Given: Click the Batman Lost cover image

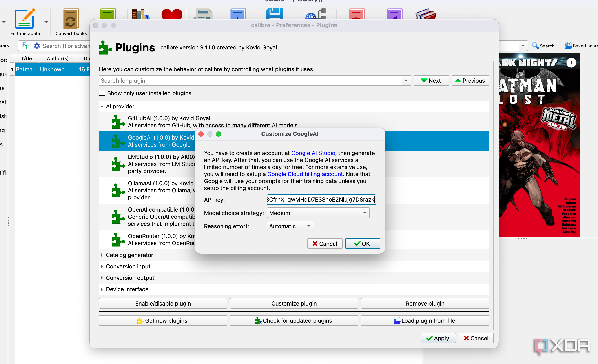Looking at the screenshot, I should point(539,145).
